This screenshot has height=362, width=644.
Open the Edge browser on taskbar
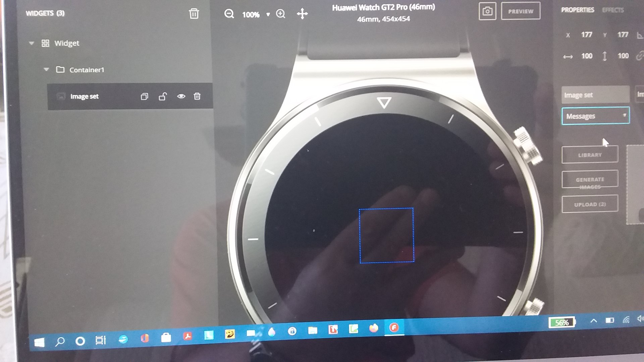click(x=123, y=339)
